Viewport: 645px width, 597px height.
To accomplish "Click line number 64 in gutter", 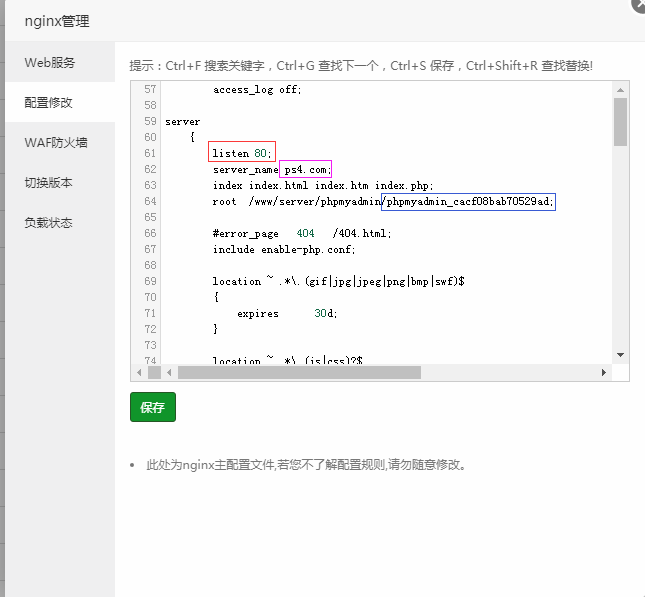I will (150, 201).
